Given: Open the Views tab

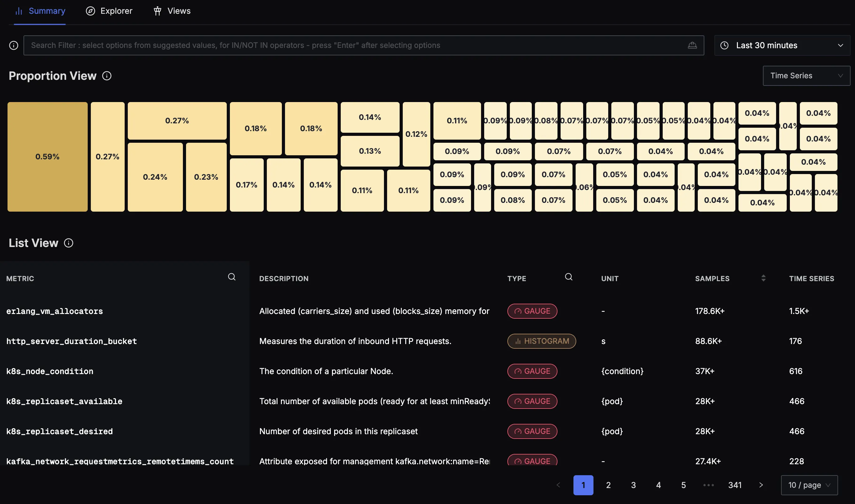Looking at the screenshot, I should (x=172, y=11).
